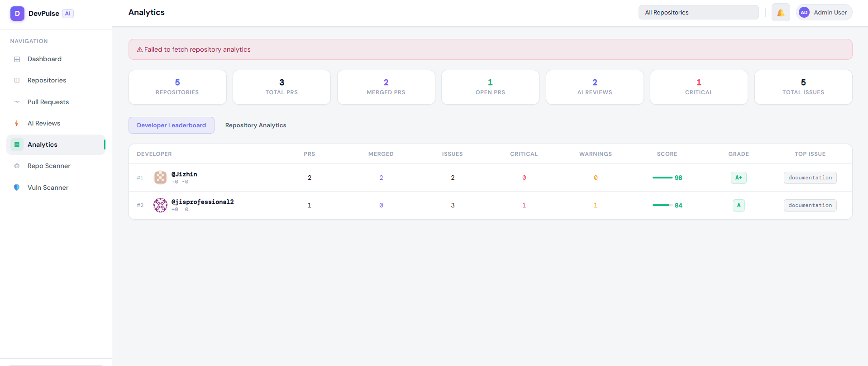Click the Warnings column header
This screenshot has width=868, height=366.
(x=596, y=154)
